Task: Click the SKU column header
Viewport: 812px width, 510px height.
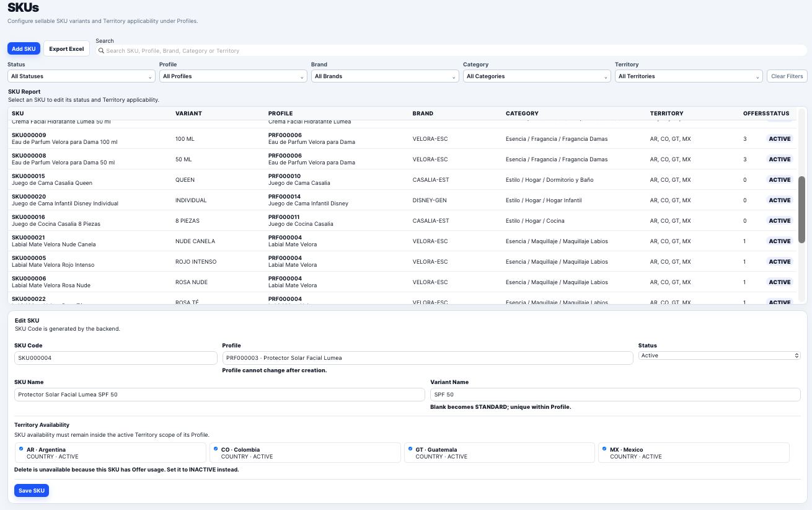Action: (18, 114)
